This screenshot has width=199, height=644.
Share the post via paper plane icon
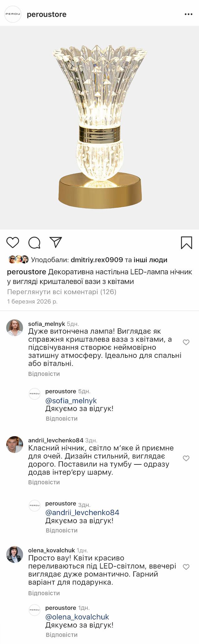pos(56,242)
